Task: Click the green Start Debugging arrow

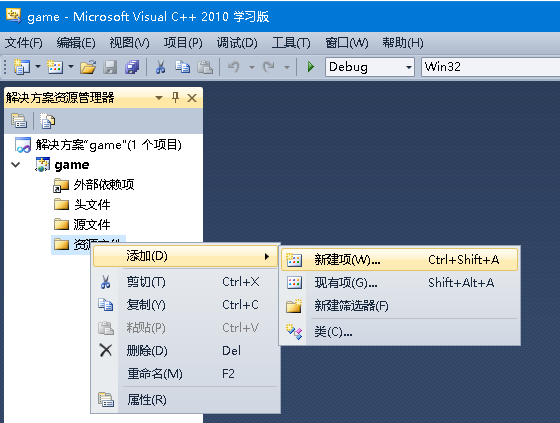Action: pyautogui.click(x=311, y=67)
